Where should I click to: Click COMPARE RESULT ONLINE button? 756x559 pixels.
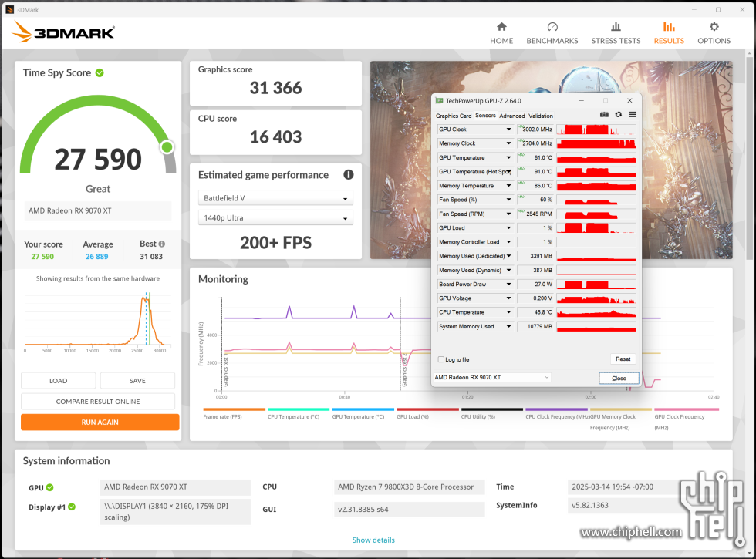point(98,402)
